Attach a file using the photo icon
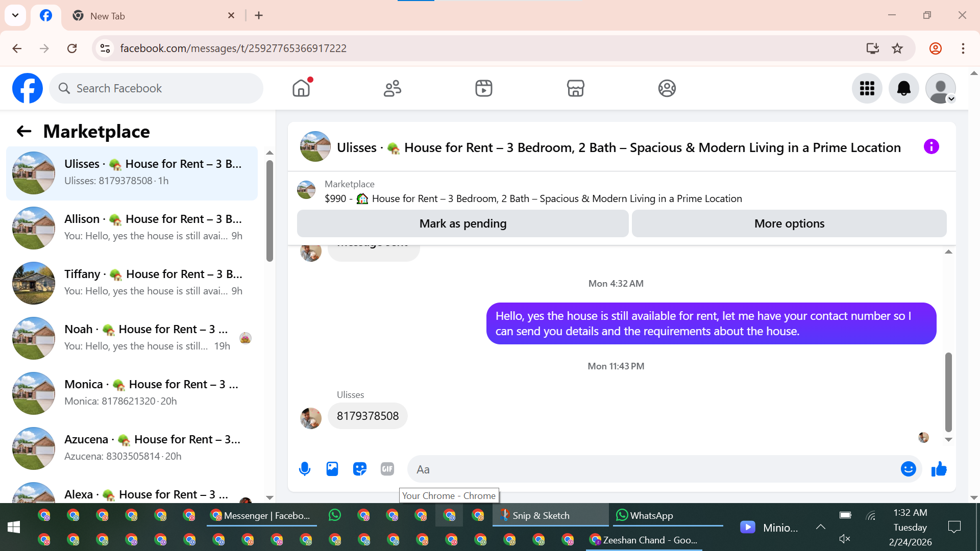Viewport: 980px width, 551px height. tap(332, 469)
